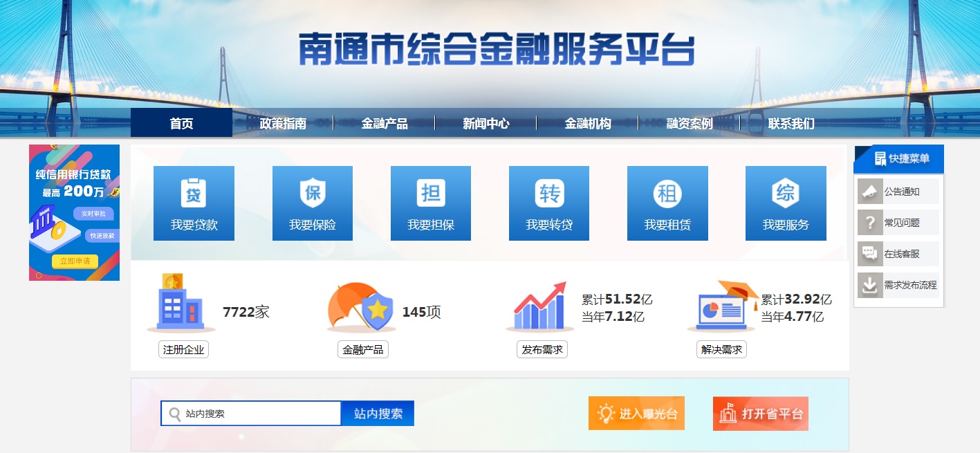The image size is (980, 453).
Task: Open the 联系我们 navigation item
Action: click(791, 124)
